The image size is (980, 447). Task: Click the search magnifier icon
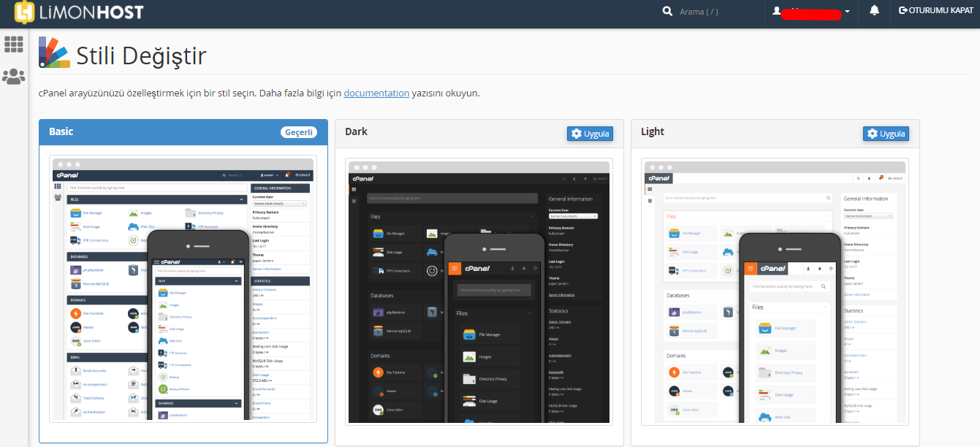[x=666, y=11]
